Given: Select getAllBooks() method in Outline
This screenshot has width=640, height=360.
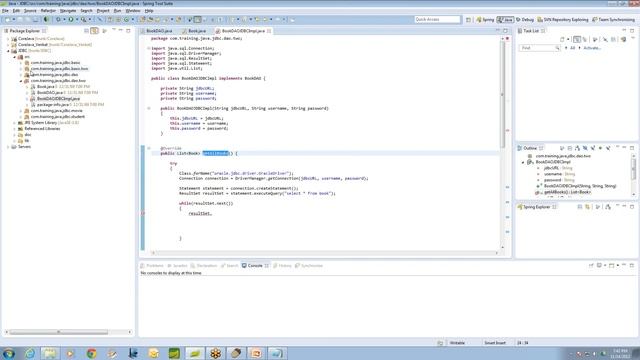Looking at the screenshot, I should tap(567, 192).
